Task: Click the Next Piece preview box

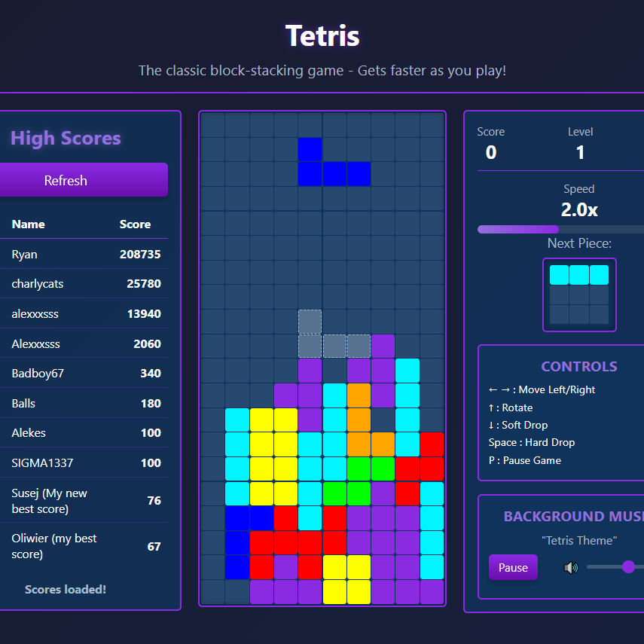Action: [578, 295]
